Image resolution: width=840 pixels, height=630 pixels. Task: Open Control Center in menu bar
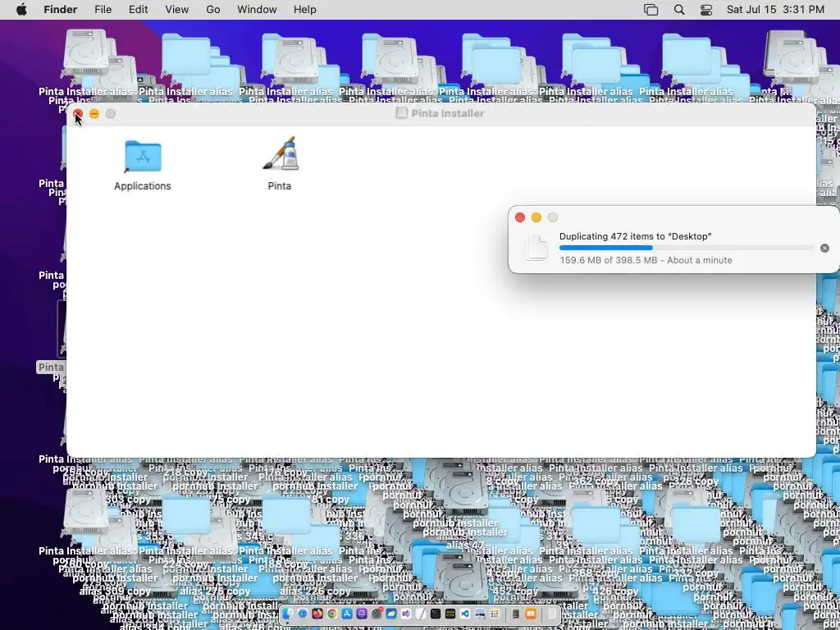(x=706, y=10)
